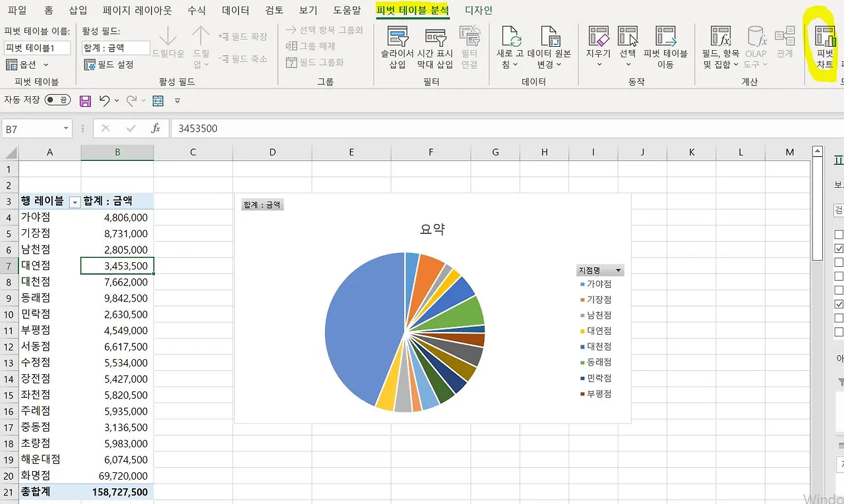Image resolution: width=844 pixels, height=504 pixels.
Task: Open the customize quick access toolbar dropdown
Action: (x=177, y=101)
